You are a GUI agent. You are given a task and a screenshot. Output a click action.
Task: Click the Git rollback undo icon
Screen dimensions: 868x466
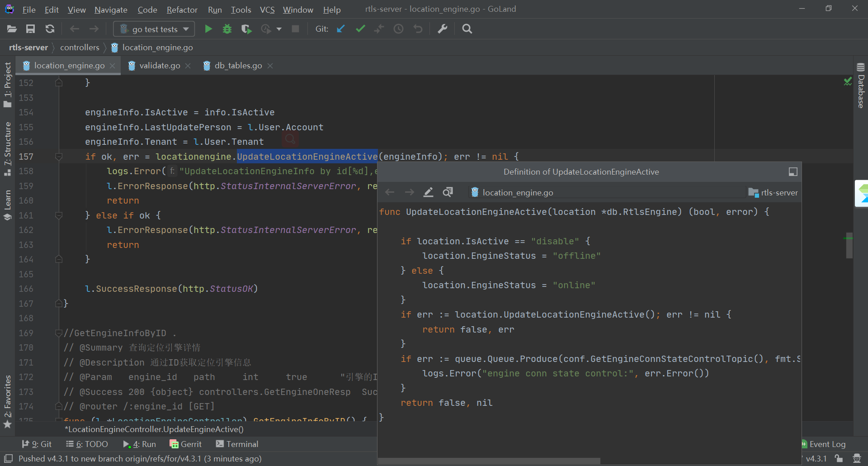[418, 29]
